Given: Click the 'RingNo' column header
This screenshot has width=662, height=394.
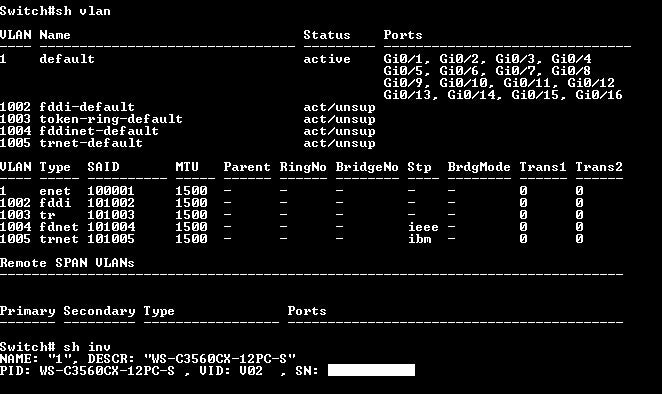Looking at the screenshot, I should [x=303, y=167].
